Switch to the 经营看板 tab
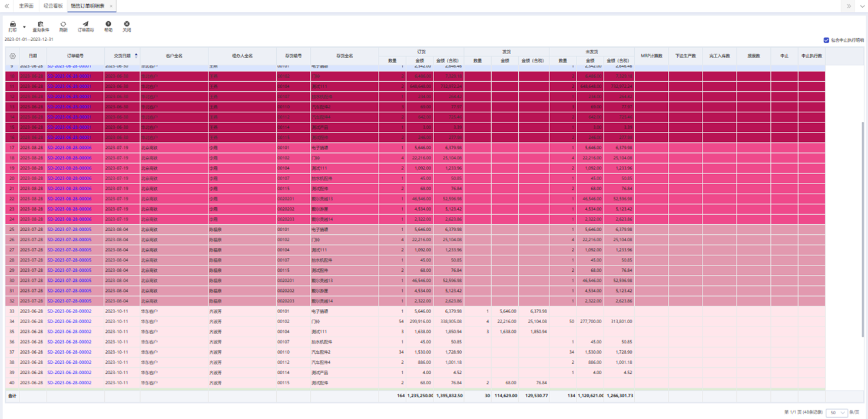 [x=53, y=6]
